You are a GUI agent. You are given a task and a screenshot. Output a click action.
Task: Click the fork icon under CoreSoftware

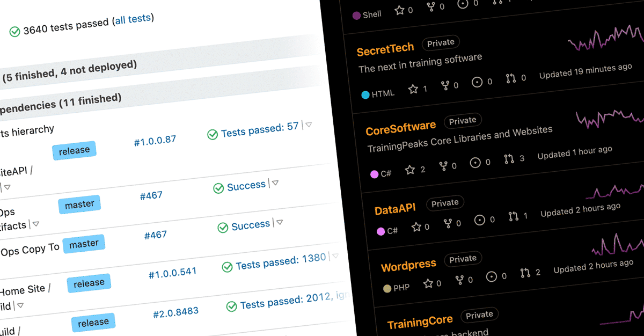pos(443,166)
